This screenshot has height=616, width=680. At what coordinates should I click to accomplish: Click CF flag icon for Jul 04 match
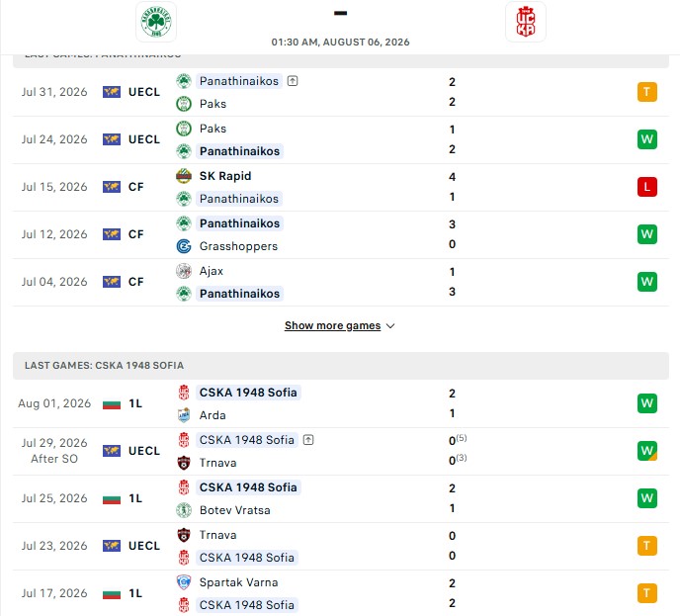coord(112,282)
